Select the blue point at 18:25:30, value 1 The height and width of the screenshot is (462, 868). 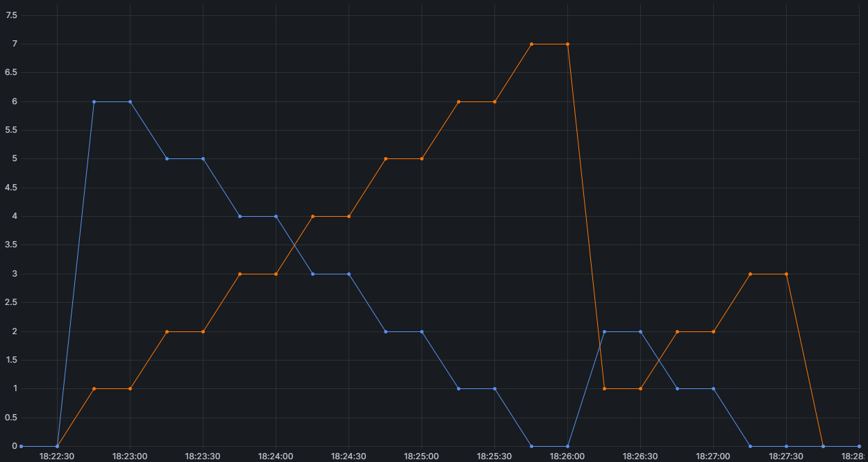(x=494, y=388)
